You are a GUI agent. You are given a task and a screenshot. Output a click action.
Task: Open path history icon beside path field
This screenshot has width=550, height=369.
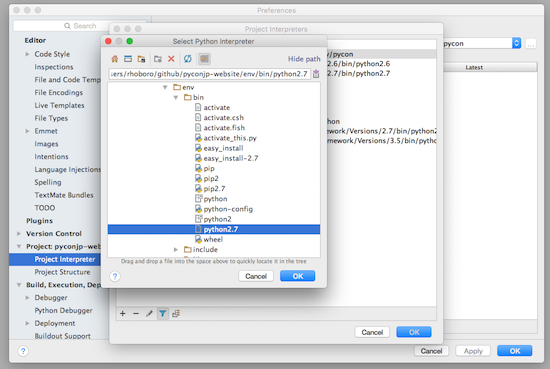pyautogui.click(x=316, y=74)
